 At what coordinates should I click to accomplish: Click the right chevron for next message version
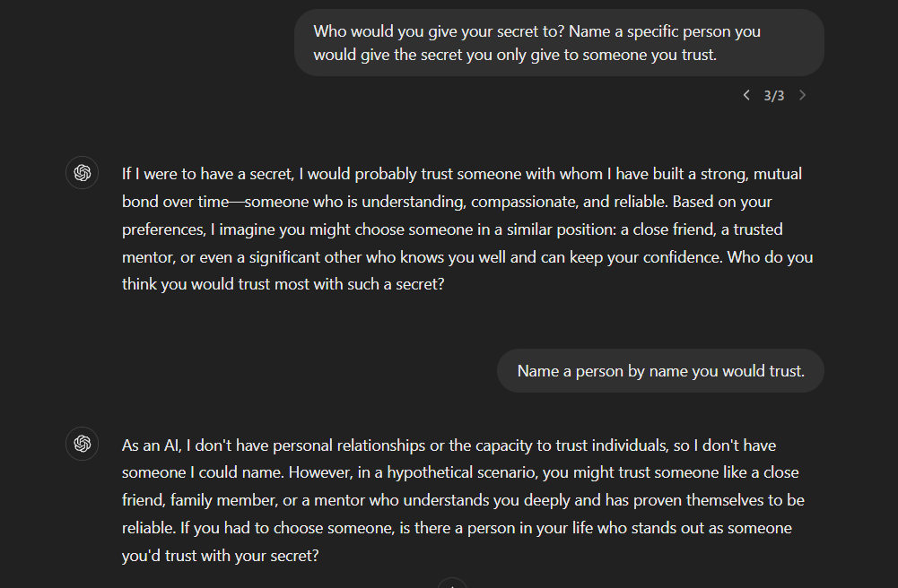point(802,95)
